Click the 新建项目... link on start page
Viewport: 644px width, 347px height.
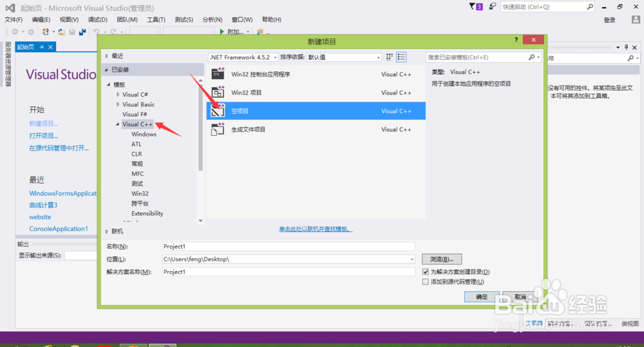44,123
